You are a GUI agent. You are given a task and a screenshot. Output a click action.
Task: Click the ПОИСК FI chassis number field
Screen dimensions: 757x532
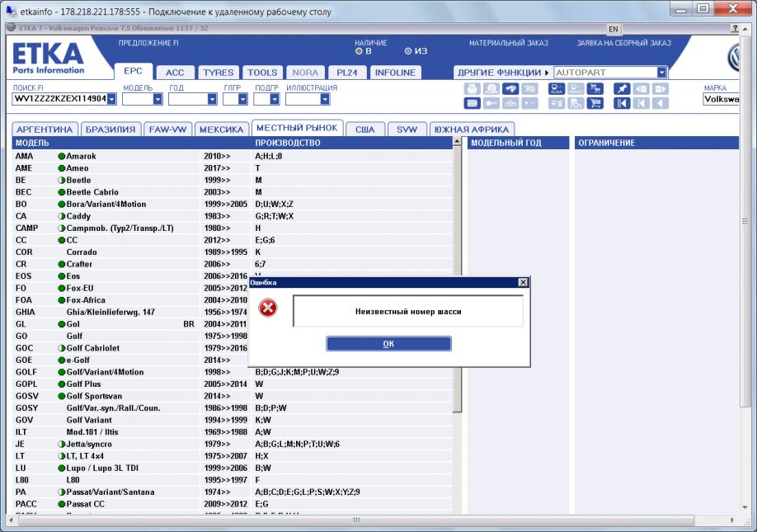(x=60, y=99)
